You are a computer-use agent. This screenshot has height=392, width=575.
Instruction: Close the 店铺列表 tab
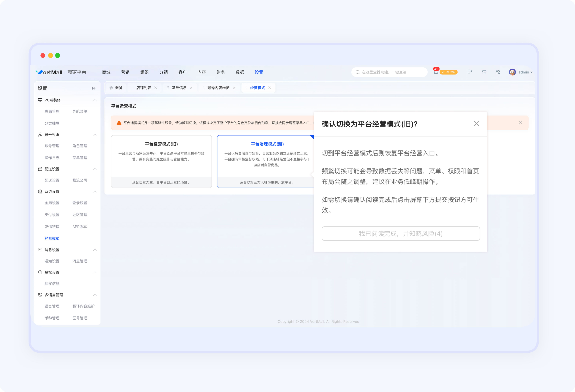coord(156,88)
